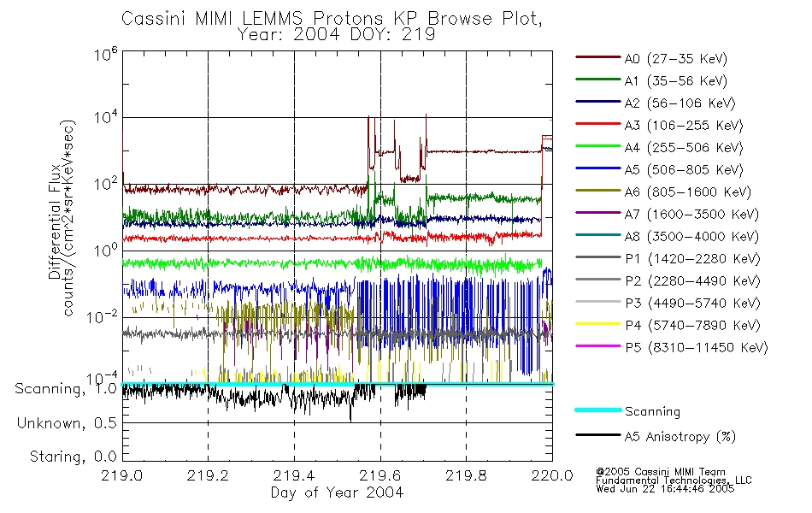Click the olive A6 legend line
Screen dimensions: 812x513
coord(598,191)
